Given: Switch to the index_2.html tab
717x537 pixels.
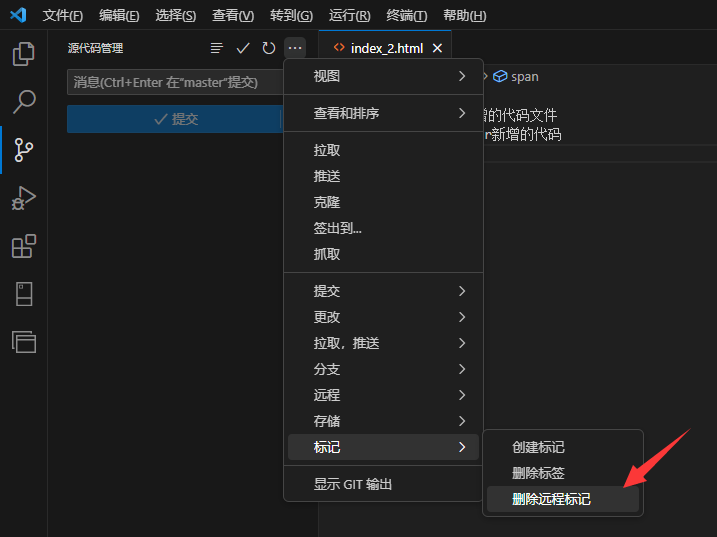Looking at the screenshot, I should (386, 48).
